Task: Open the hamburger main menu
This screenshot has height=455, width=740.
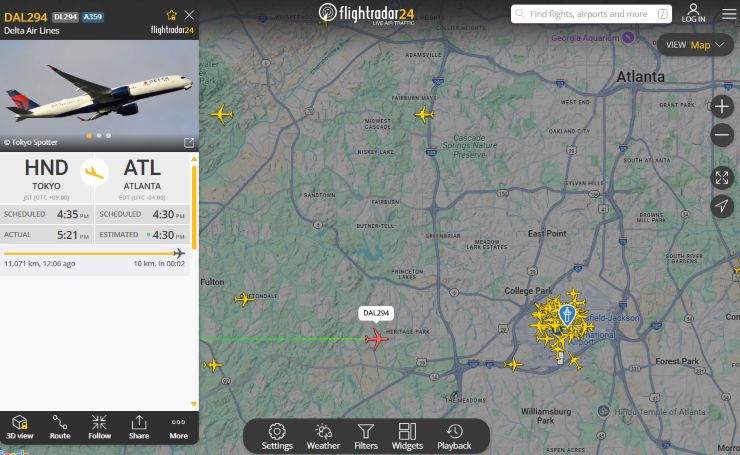Action: coord(729,14)
